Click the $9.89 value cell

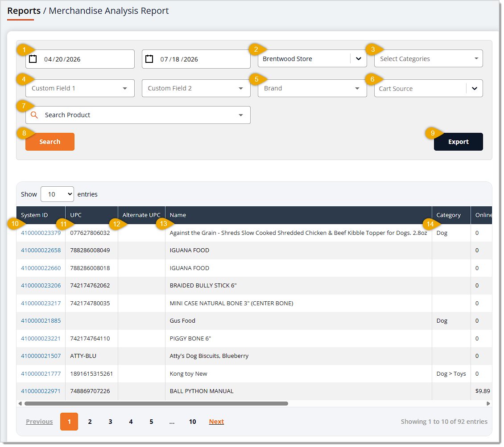[483, 391]
